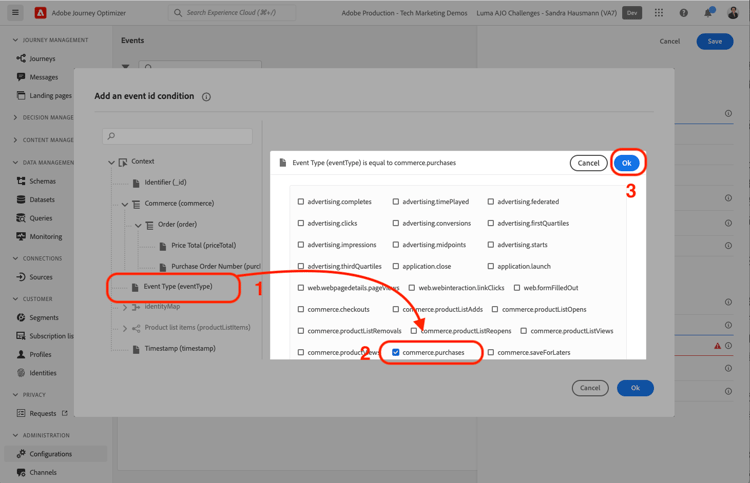Click the blue Save button
This screenshot has height=483, width=750.
coord(715,42)
